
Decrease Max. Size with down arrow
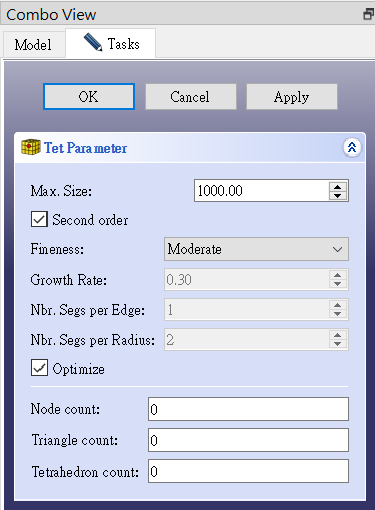pyautogui.click(x=338, y=196)
